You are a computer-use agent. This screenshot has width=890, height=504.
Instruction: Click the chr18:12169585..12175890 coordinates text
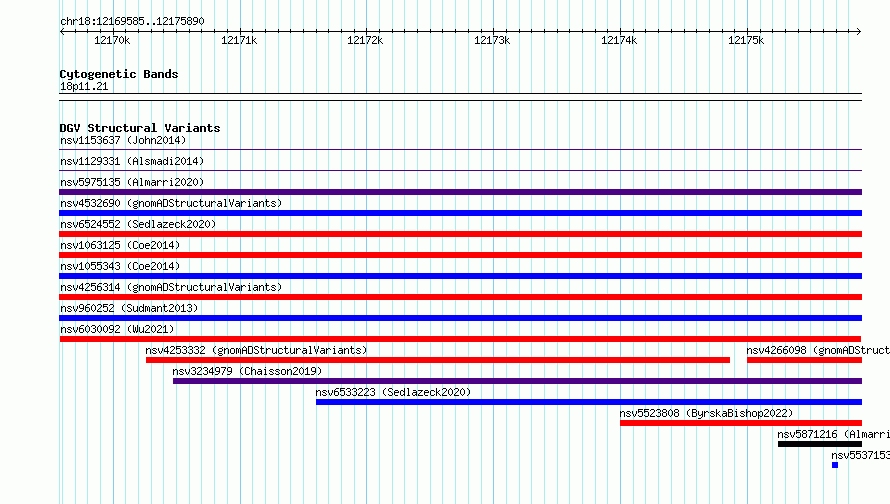point(132,21)
